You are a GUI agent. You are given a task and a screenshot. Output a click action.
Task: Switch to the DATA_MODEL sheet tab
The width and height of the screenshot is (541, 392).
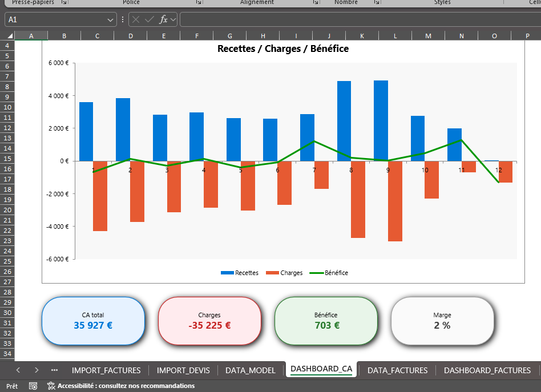coord(250,370)
